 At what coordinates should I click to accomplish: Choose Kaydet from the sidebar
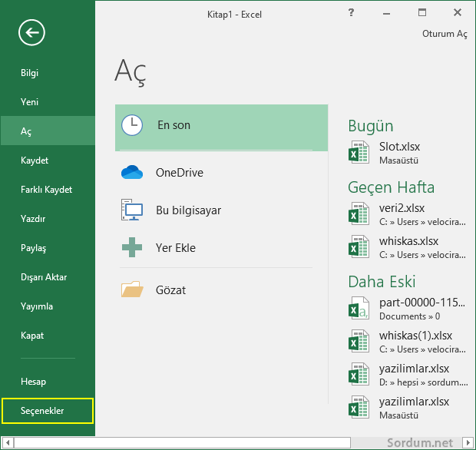(x=48, y=160)
